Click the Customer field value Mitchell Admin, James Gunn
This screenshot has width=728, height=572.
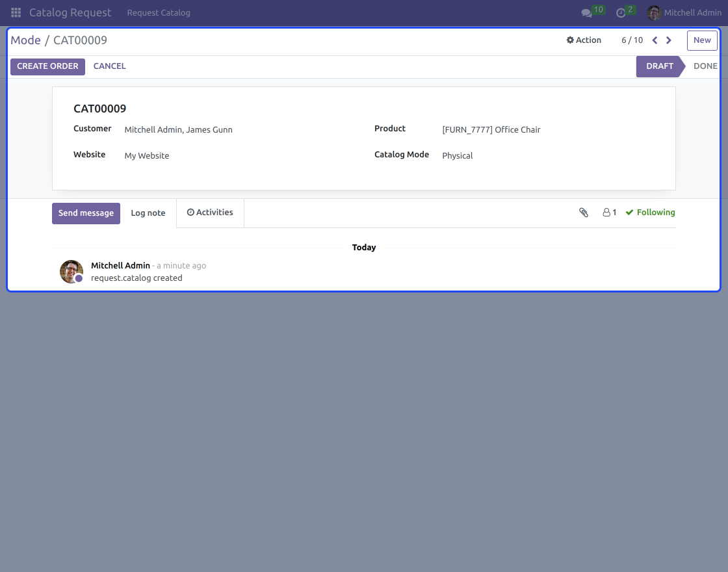tap(178, 130)
